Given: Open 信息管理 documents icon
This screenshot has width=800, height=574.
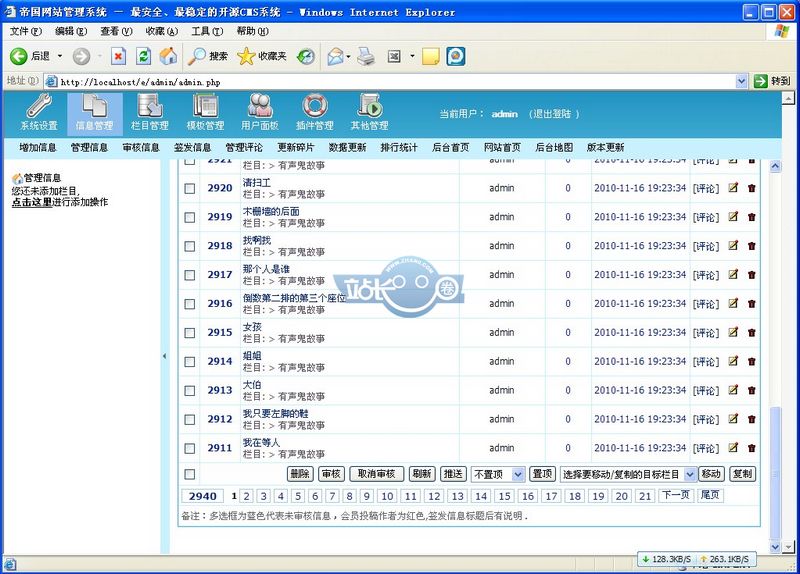Looking at the screenshot, I should [94, 113].
